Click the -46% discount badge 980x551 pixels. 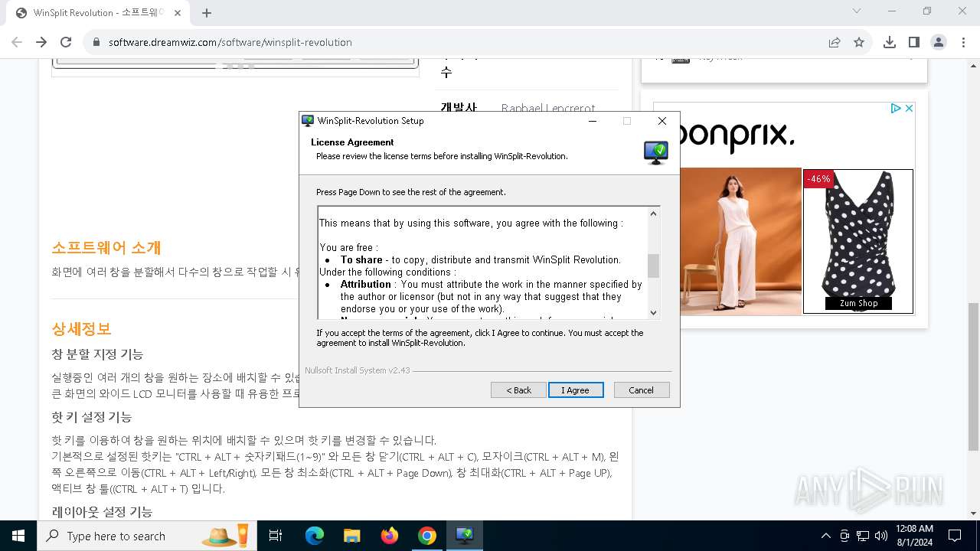(x=818, y=179)
